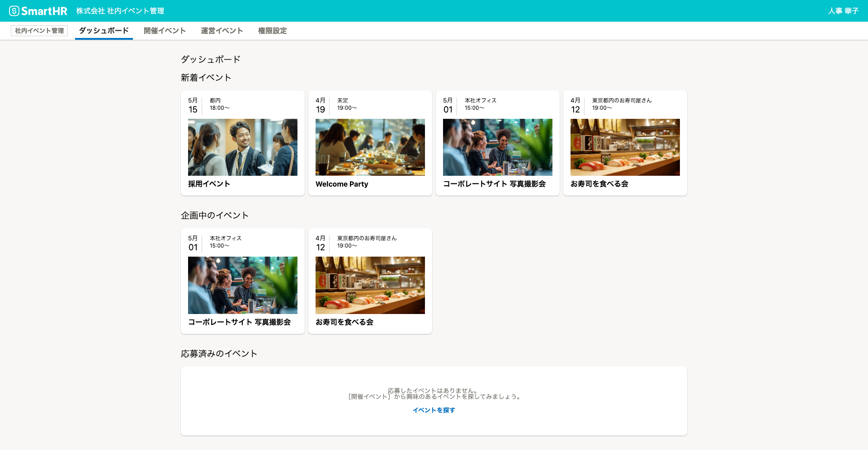
Task: Click コーポレートサイト 写真撮影会 title in 新着イベント
Action: [x=495, y=184]
